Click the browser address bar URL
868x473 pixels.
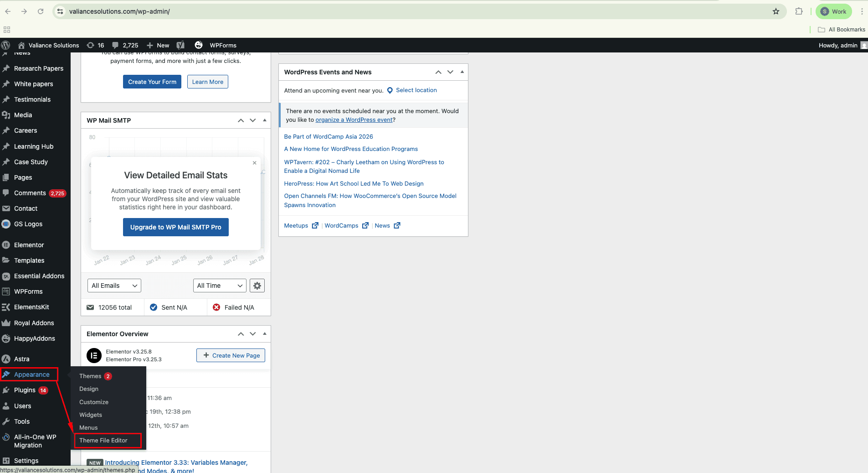[119, 11]
